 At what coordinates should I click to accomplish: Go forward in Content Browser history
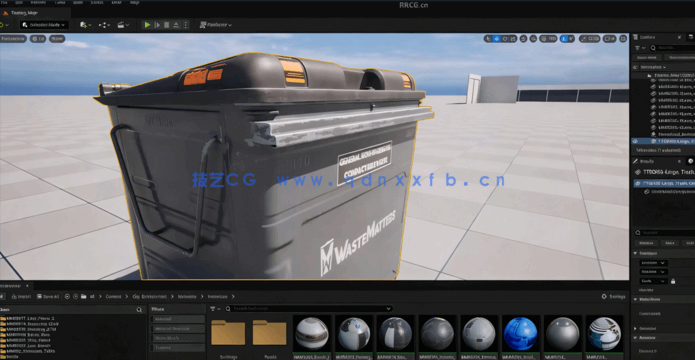click(x=76, y=296)
